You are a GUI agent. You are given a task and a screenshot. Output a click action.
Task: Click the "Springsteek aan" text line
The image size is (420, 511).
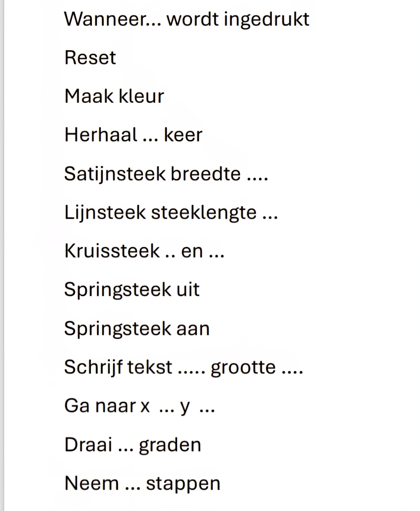tap(137, 328)
